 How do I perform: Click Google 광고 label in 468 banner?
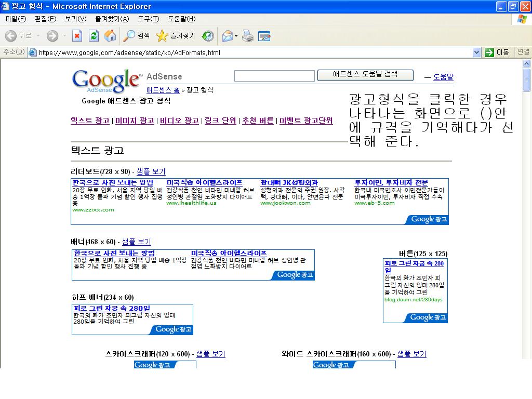(x=295, y=275)
